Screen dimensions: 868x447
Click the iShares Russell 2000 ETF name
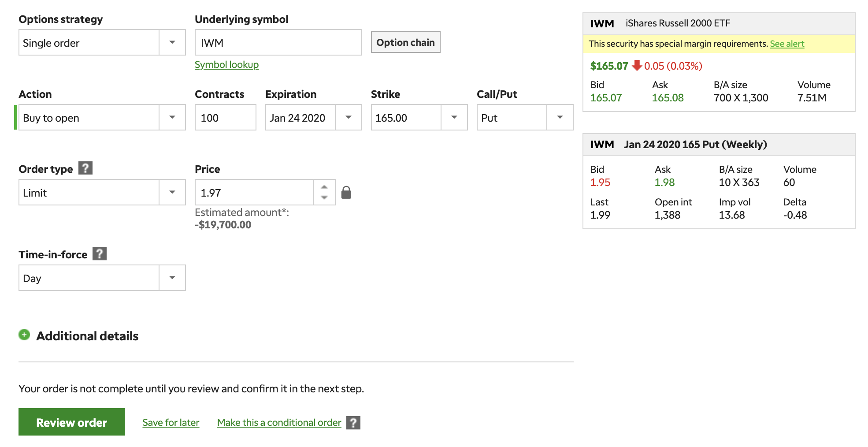pyautogui.click(x=678, y=23)
